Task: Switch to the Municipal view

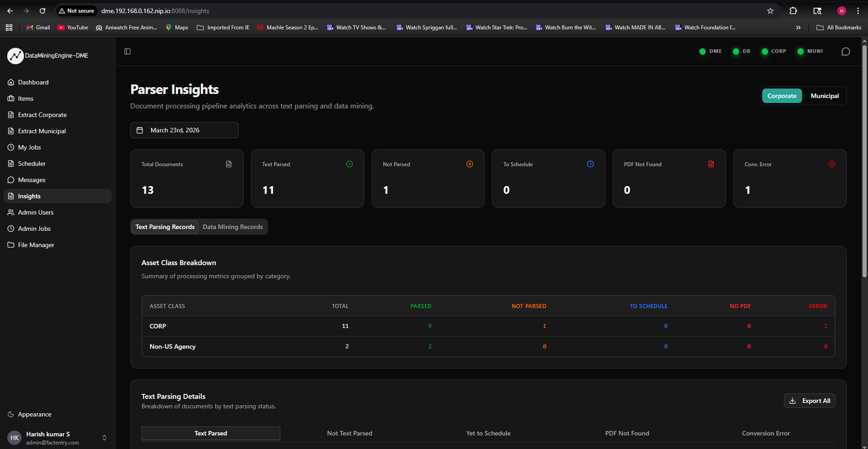Action: point(825,96)
